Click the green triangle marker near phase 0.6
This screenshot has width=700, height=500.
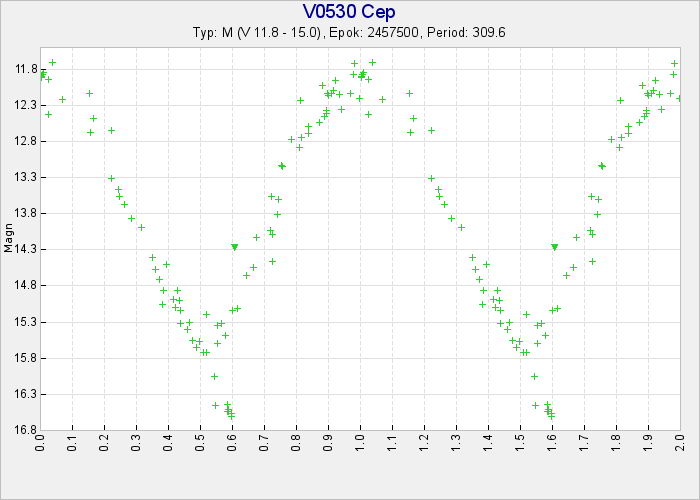pyautogui.click(x=234, y=247)
